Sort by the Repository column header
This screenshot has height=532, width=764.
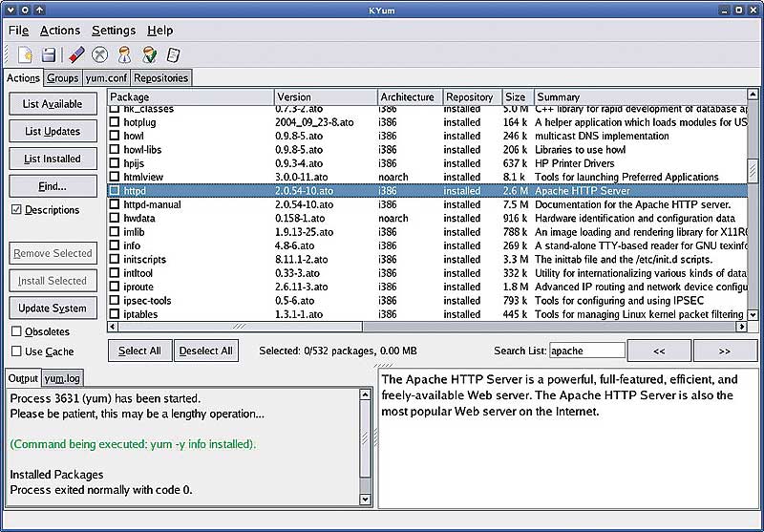(x=472, y=97)
